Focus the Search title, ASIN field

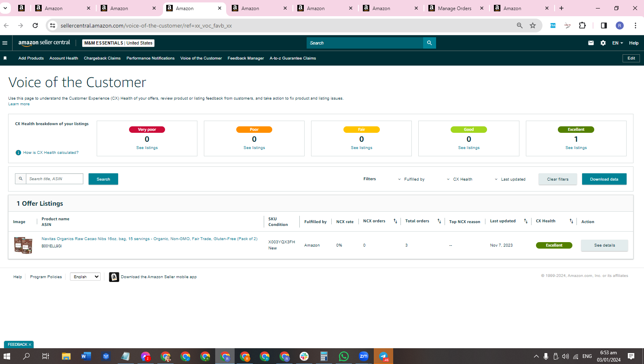[55, 179]
